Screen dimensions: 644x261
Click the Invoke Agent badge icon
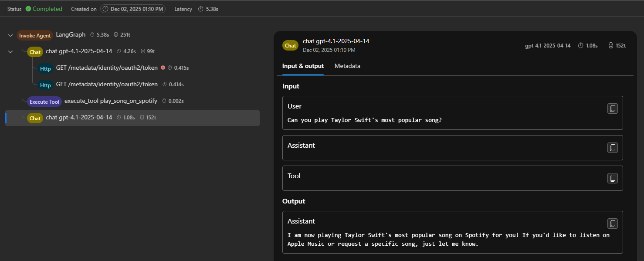[34, 35]
